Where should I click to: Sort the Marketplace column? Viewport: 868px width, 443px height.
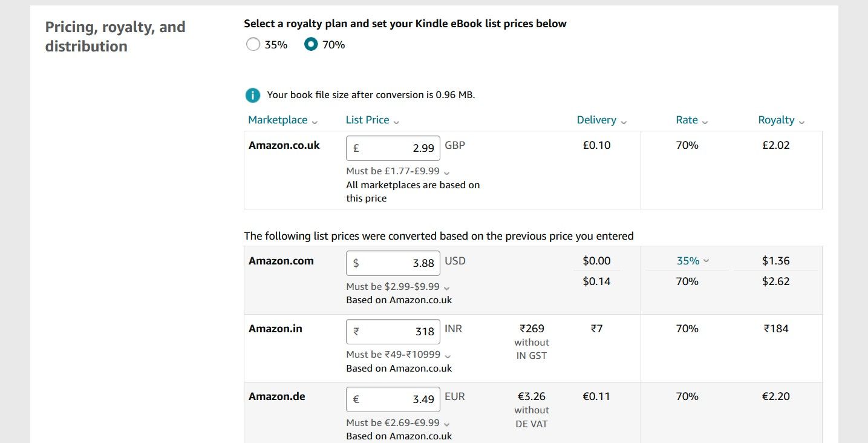coord(314,120)
